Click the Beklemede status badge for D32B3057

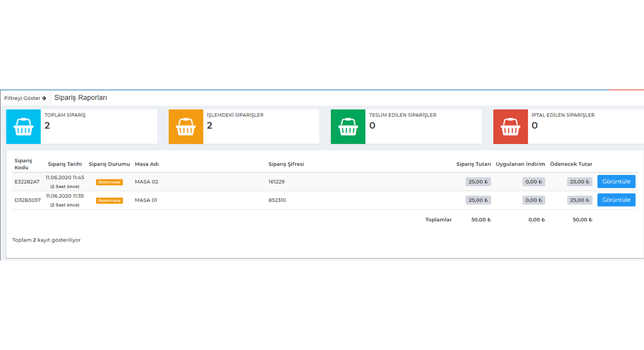coord(109,200)
